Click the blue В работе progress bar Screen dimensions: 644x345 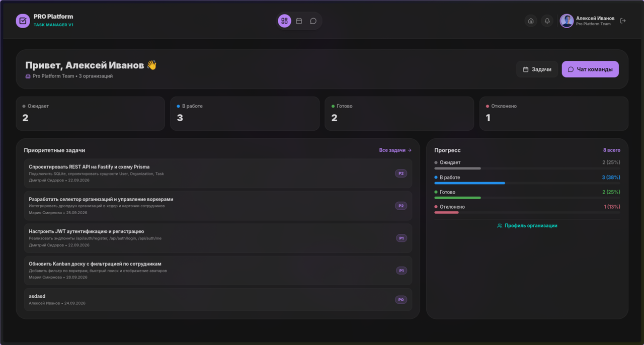point(469,183)
